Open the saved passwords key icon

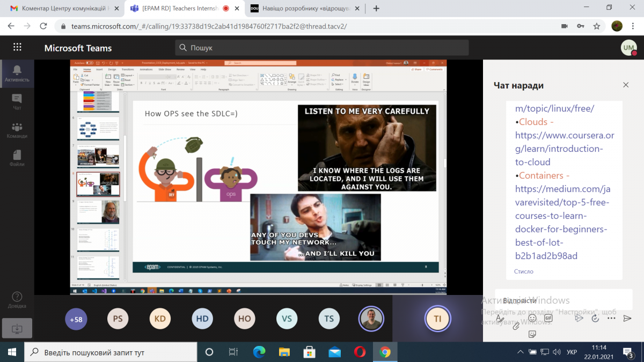coord(580,26)
